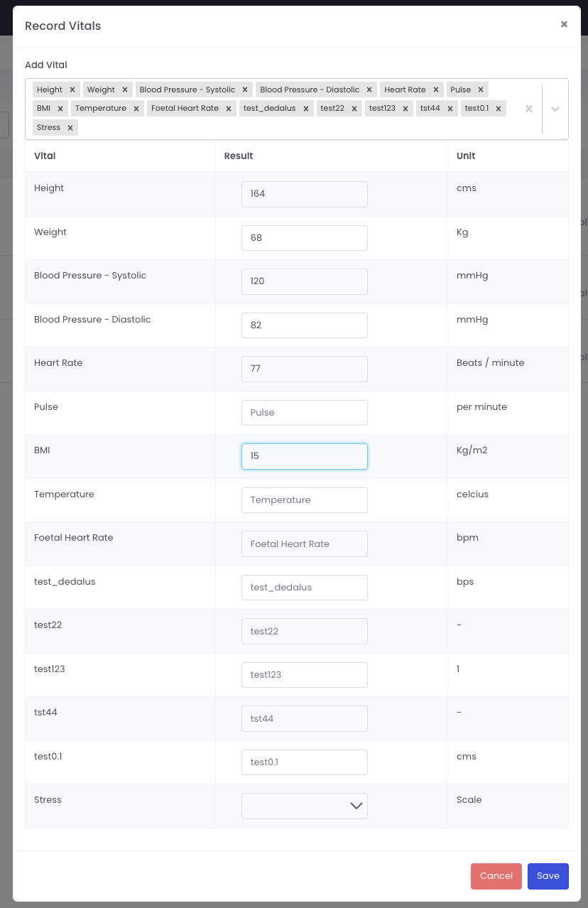Click the Temperature result input

[304, 500]
